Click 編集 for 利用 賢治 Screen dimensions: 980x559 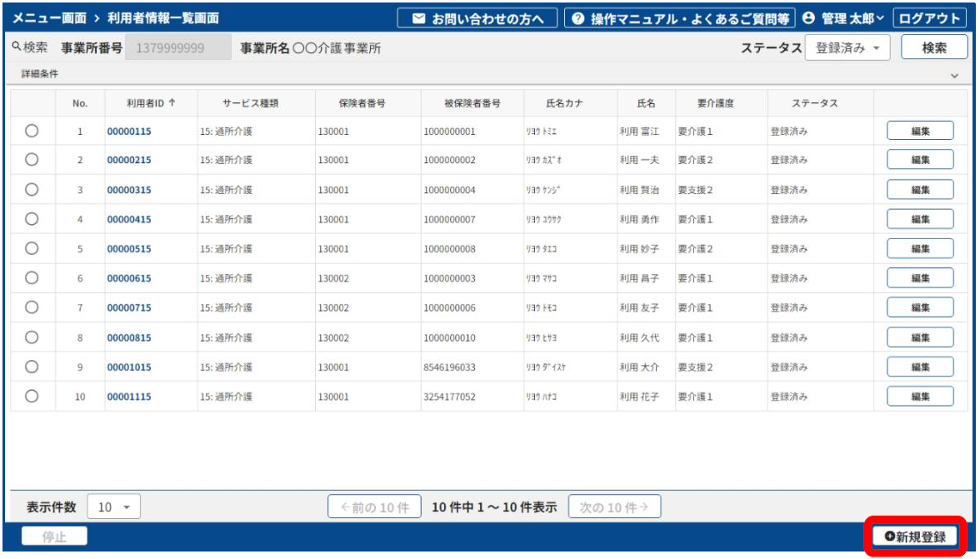click(x=920, y=189)
